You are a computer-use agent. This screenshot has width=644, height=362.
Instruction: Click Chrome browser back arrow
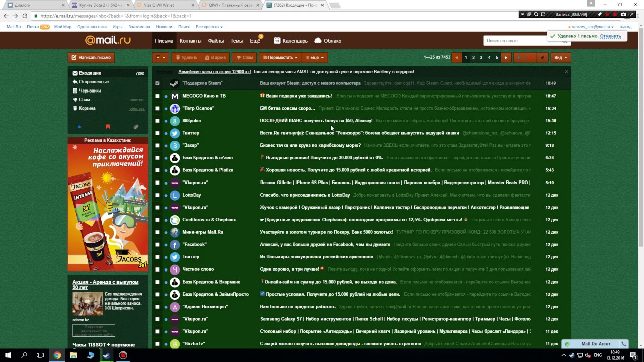point(6,16)
